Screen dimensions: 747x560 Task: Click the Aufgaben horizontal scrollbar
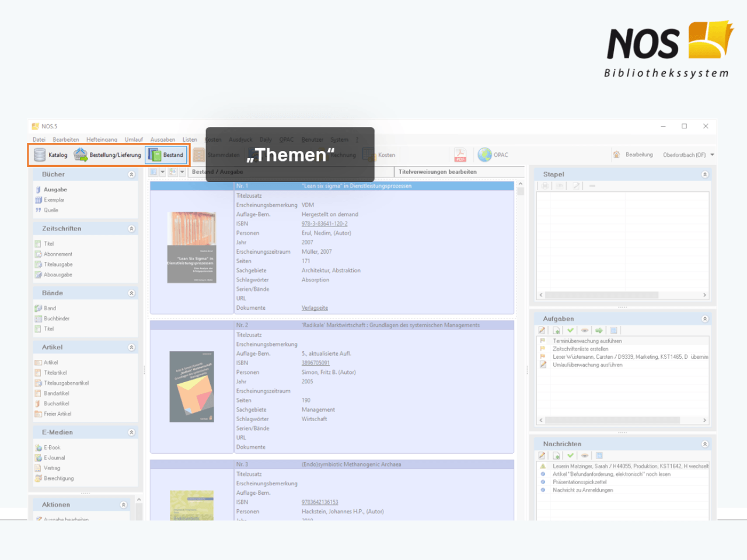click(623, 420)
